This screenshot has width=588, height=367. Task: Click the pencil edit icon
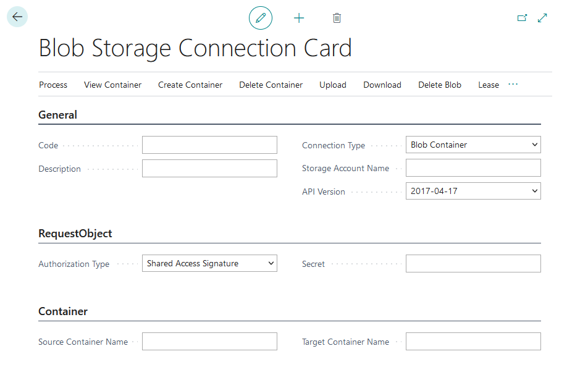point(260,18)
